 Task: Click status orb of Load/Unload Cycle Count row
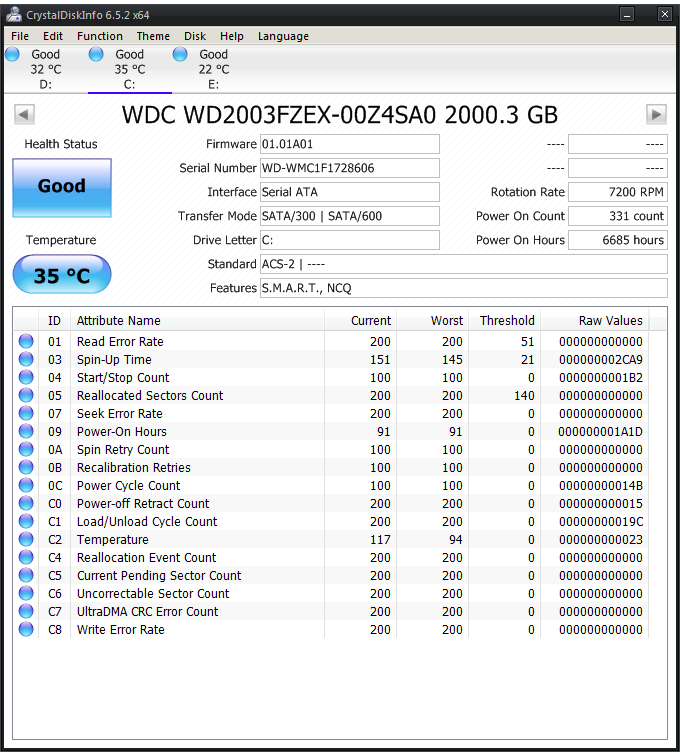(x=26, y=521)
